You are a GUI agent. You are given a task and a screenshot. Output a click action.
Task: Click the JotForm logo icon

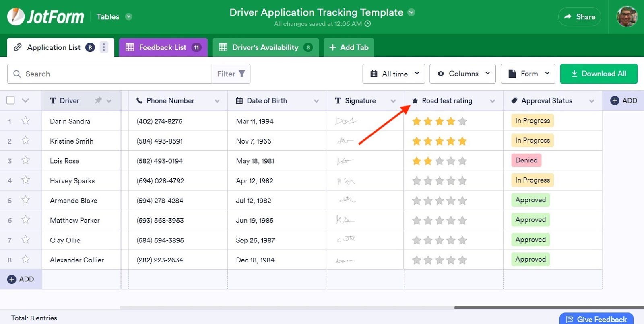coord(16,16)
